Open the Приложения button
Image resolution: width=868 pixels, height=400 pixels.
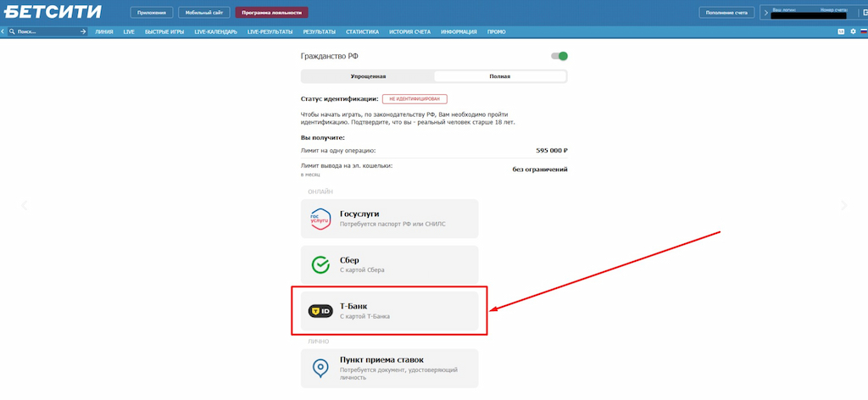point(152,13)
